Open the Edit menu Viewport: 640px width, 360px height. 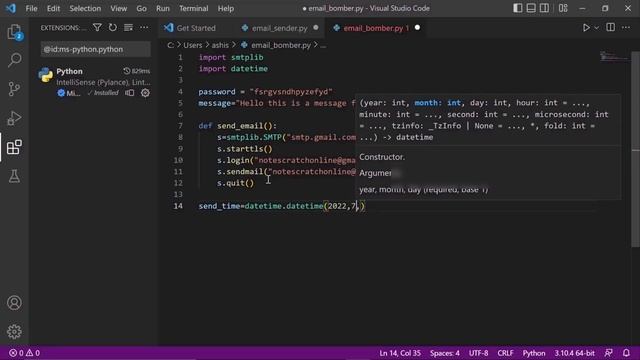click(53, 8)
